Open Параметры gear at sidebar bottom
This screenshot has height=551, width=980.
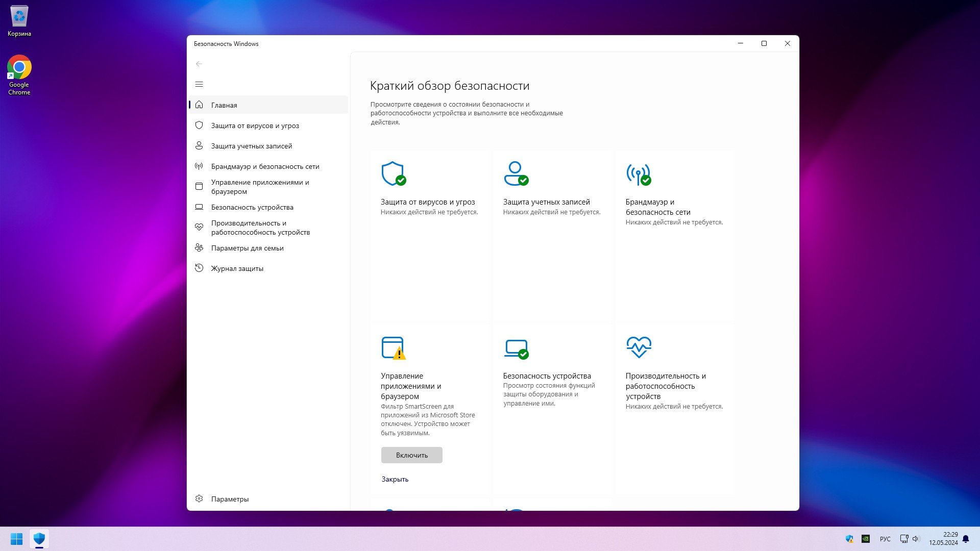pos(230,499)
